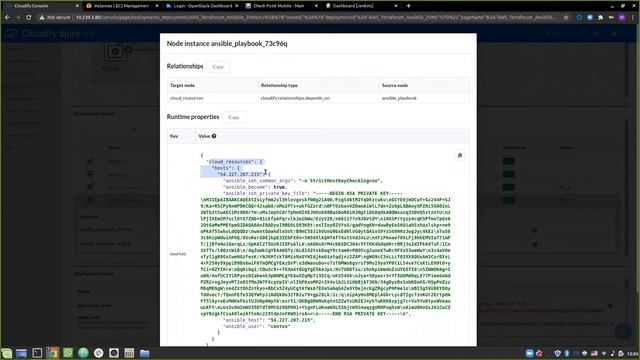Open the Chrome three-dot menu
This screenshot has width=640, height=360.
pos(633,18)
